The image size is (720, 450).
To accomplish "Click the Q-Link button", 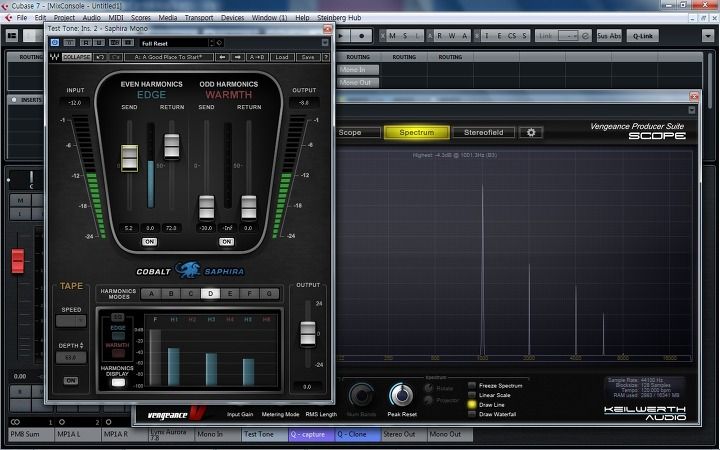I will click(642, 35).
